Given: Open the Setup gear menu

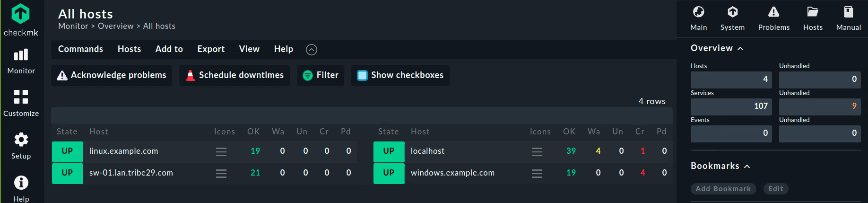Looking at the screenshot, I should pos(21,146).
